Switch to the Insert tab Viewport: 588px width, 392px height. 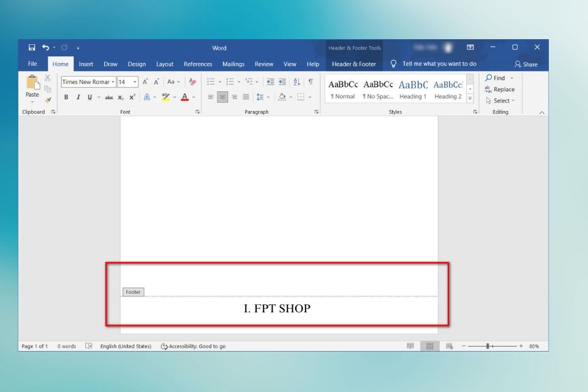point(86,64)
